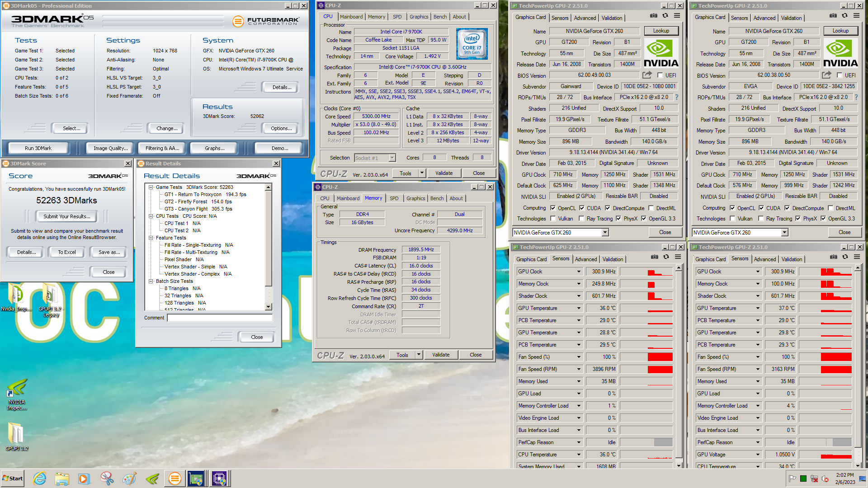
Task: Click Bus Interface question mark in Gainward GPU-Z
Action: click(677, 97)
